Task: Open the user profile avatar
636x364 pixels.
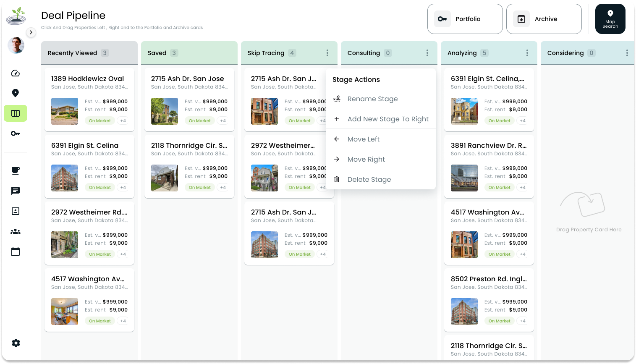Action: 16,45
